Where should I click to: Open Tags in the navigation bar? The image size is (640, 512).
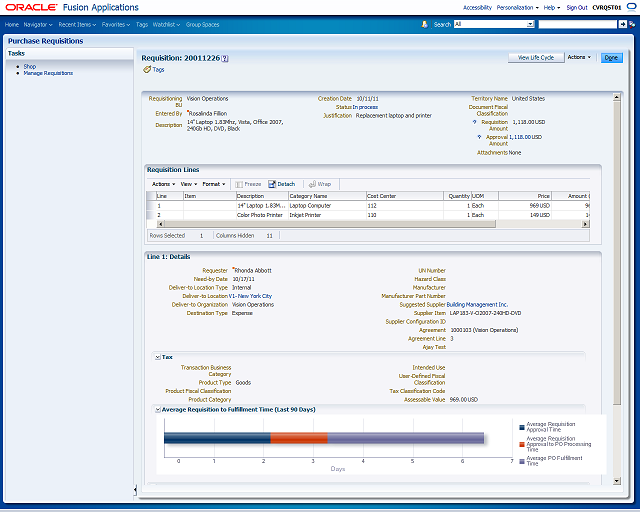tap(142, 25)
